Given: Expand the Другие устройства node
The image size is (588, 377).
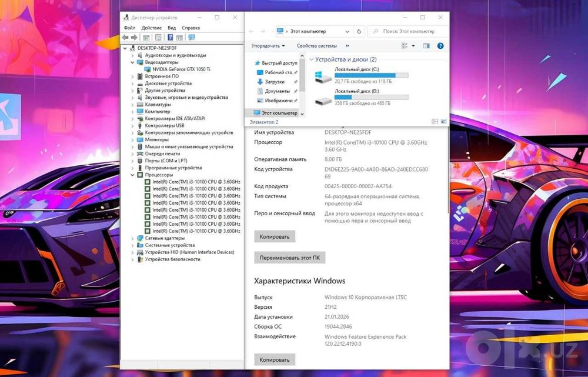Looking at the screenshot, I should click(132, 91).
